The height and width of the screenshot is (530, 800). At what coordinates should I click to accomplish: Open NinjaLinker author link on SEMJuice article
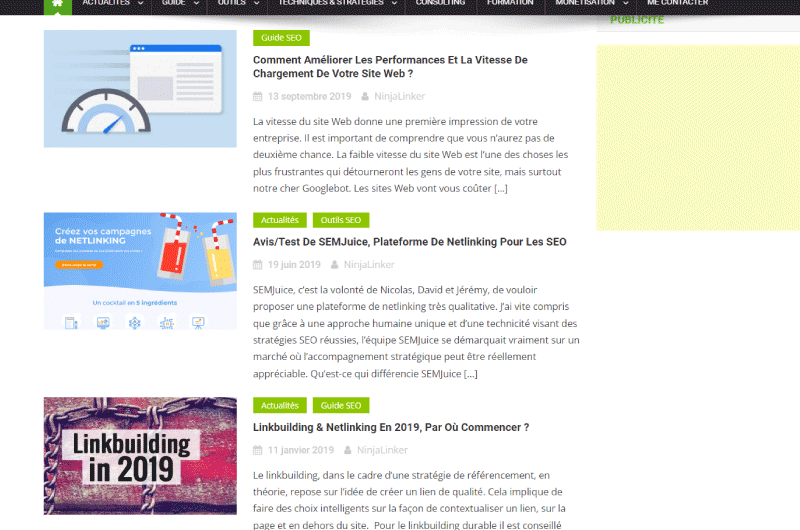tap(369, 265)
